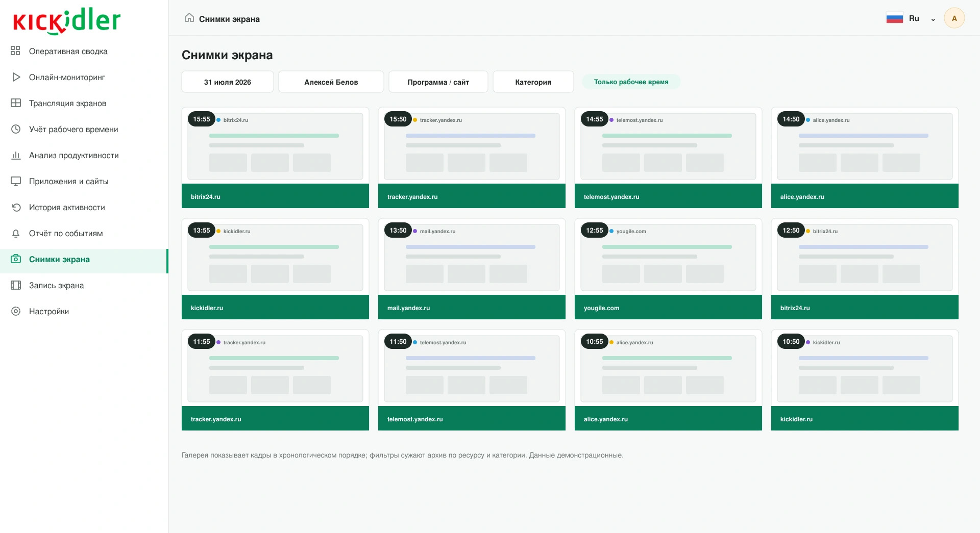This screenshot has height=533, width=980.
Task: Click the Онлайн-мониторинг play icon
Action: point(16,77)
